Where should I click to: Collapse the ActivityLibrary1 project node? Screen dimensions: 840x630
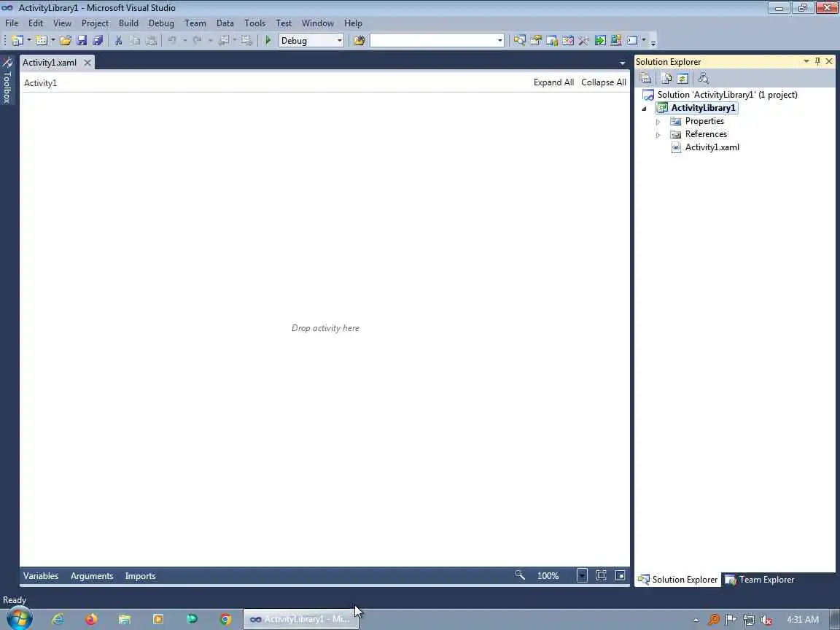645,109
